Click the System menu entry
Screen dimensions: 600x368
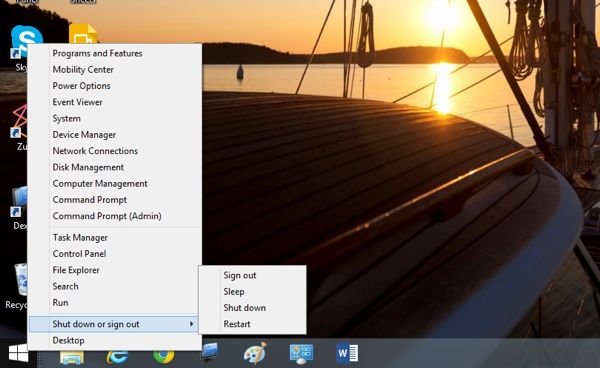[115, 118]
